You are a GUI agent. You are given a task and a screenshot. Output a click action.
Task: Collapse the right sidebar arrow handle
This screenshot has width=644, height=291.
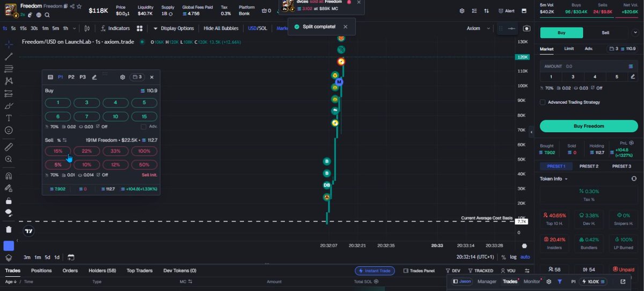tap(531, 132)
